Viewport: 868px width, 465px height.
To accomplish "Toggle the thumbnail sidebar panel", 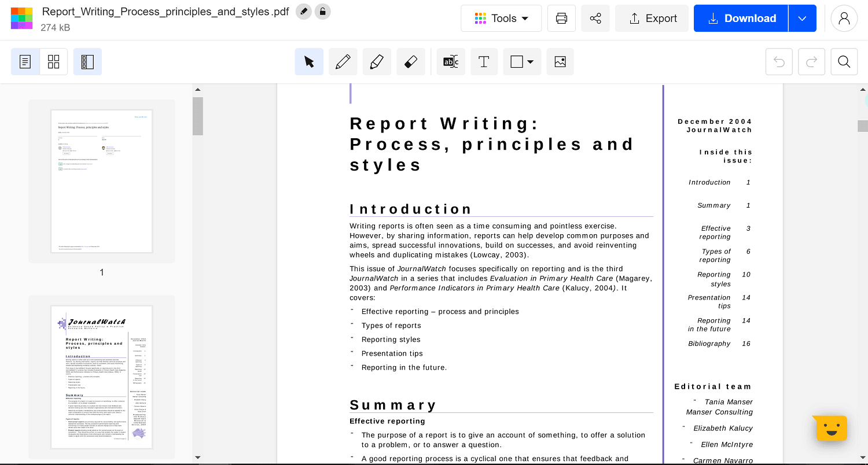I will tap(87, 62).
